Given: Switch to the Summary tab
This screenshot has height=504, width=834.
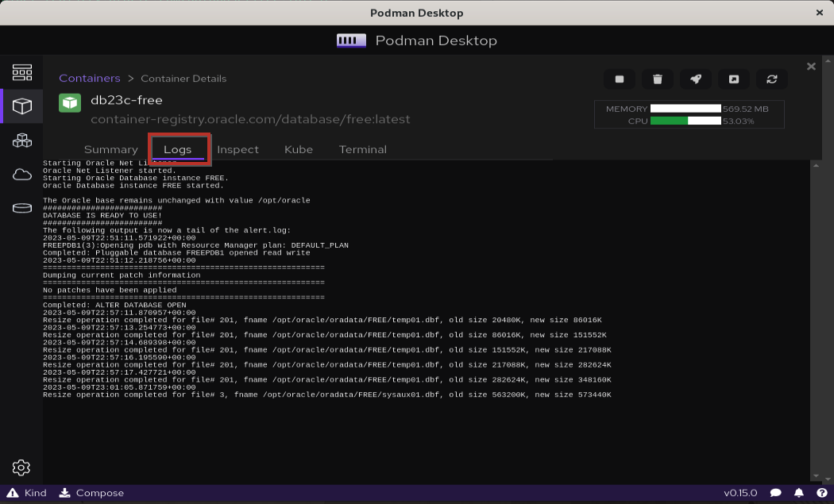Looking at the screenshot, I should (x=110, y=149).
